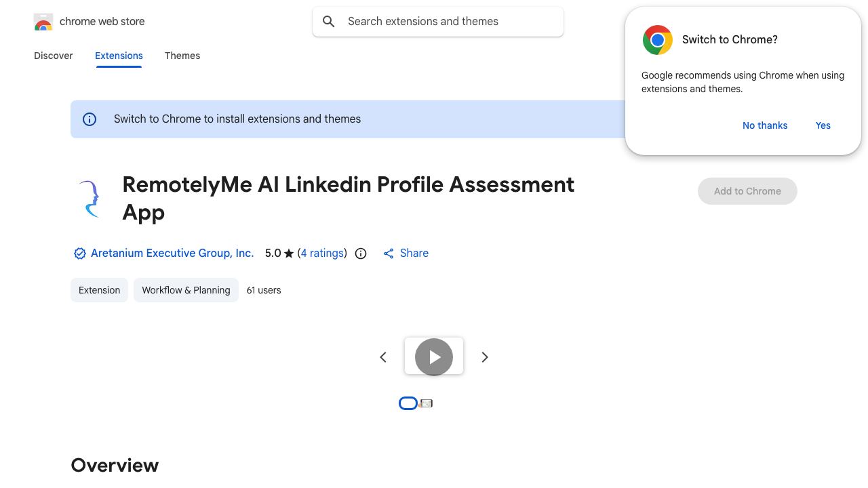This screenshot has height=488, width=868.
Task: Click the Workflow & Planning category chip
Action: (186, 290)
